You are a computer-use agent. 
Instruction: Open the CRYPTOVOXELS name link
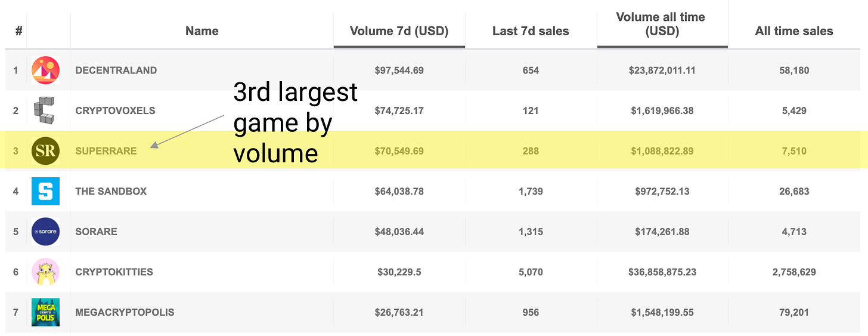click(x=115, y=110)
